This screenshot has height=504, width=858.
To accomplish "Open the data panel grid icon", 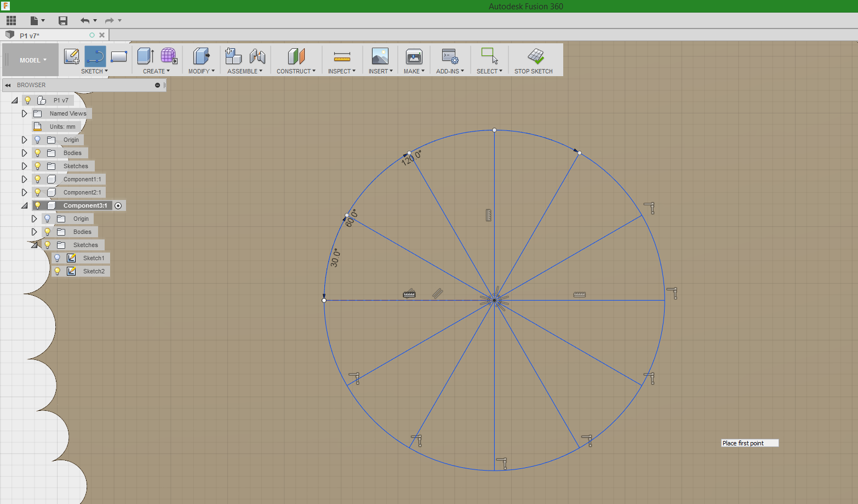I will 11,21.
